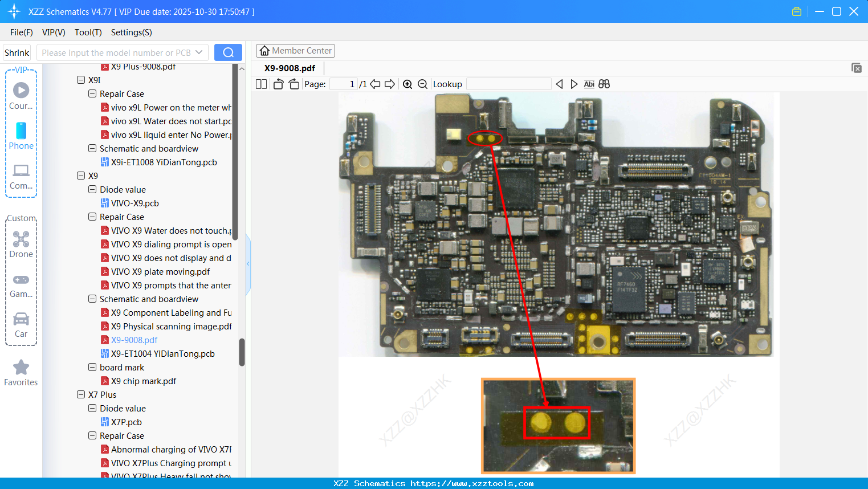This screenshot has width=868, height=489.
Task: Toggle the two-page layout view icon
Action: 262,84
